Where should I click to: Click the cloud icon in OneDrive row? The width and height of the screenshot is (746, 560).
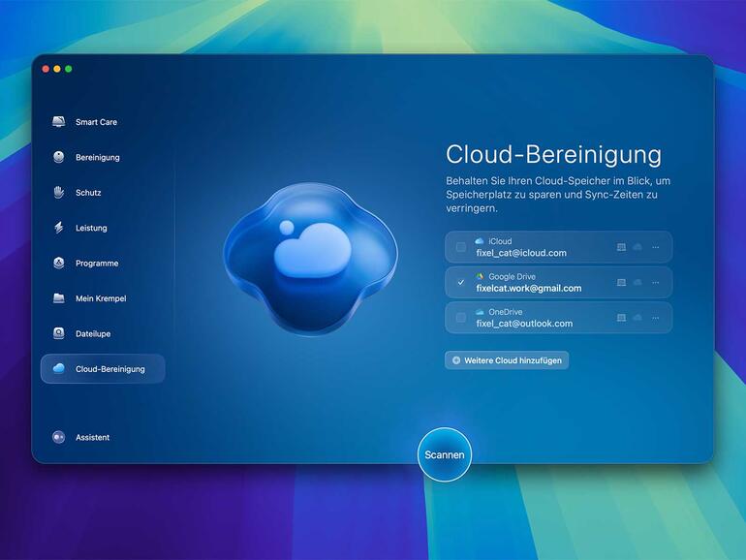[x=637, y=318]
